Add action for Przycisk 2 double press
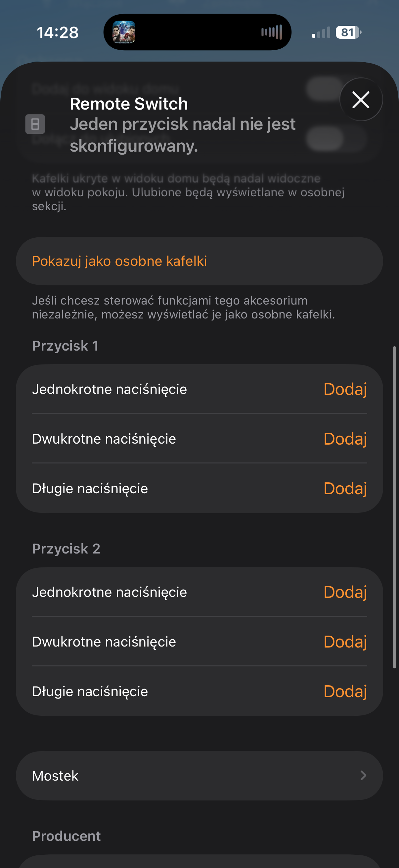Screen dimensions: 399x868 pos(345,642)
